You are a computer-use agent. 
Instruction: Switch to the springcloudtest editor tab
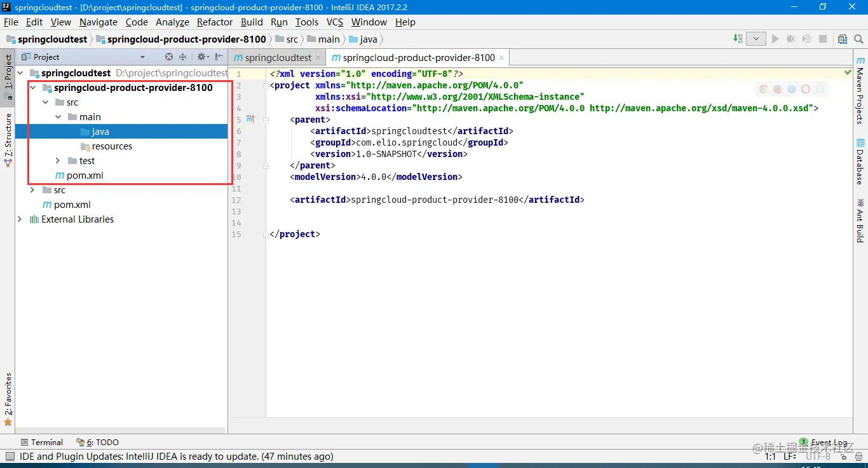click(278, 57)
